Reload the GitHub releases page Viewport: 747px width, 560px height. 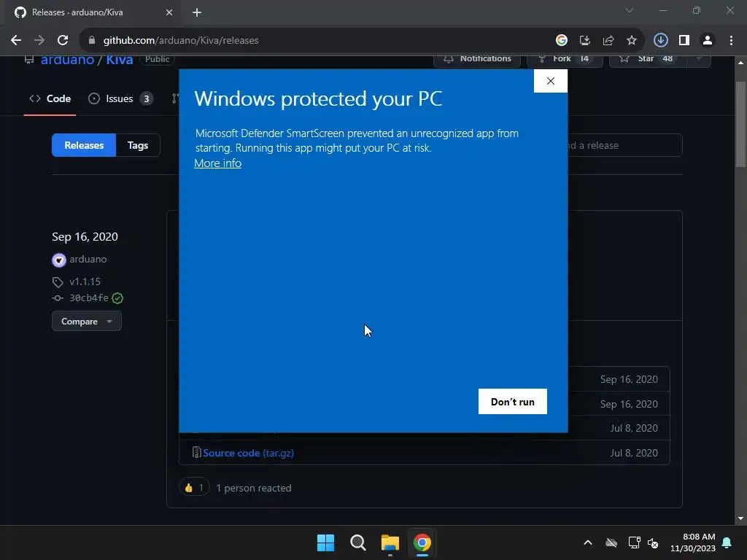tap(63, 41)
